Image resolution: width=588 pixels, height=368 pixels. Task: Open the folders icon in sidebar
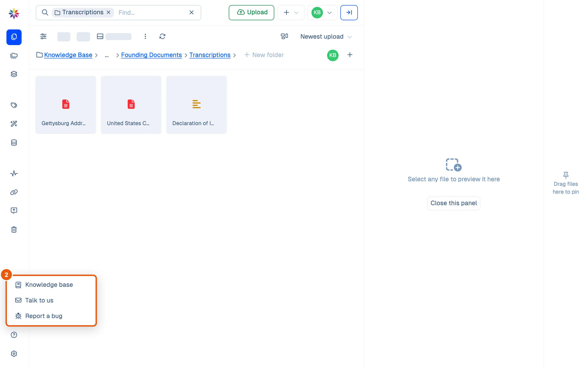tap(14, 55)
